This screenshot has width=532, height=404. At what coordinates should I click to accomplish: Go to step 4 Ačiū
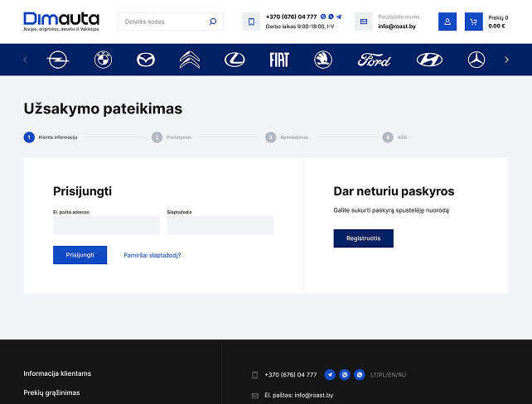tap(394, 137)
